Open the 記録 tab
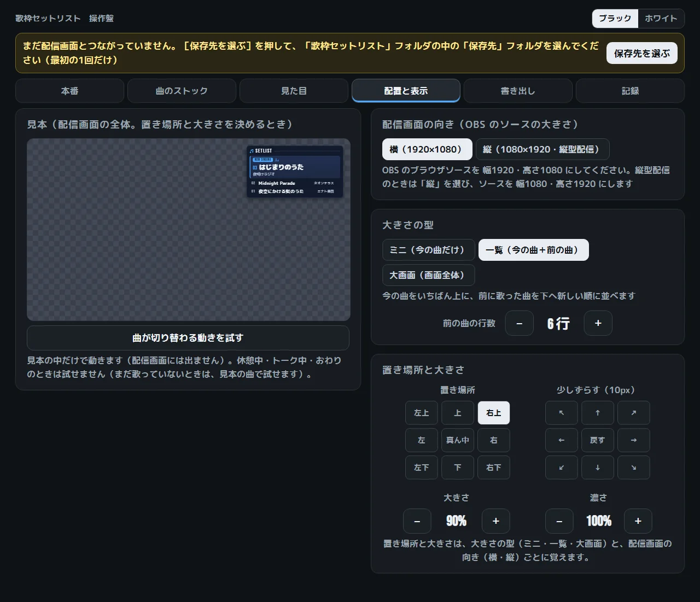Screen dimensions: 700x602 click(x=630, y=91)
